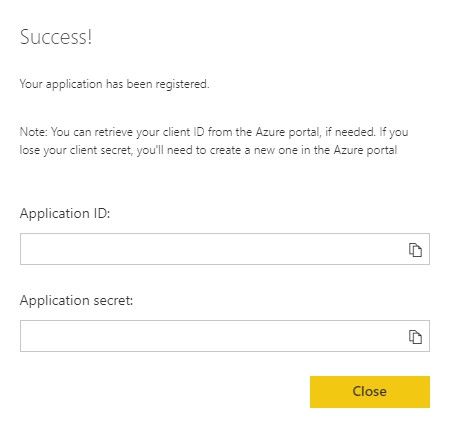The width and height of the screenshot is (450, 428).
Task: Click the word "secret:" in the secret label
Action: coord(113,300)
